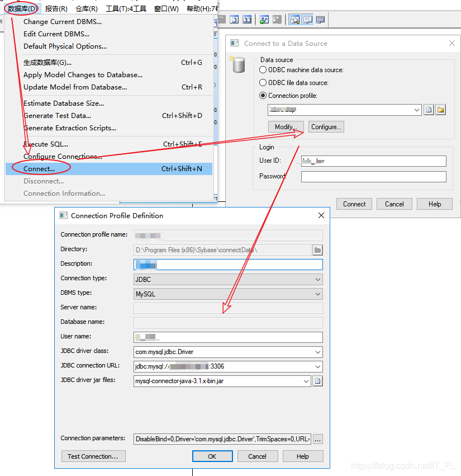Click Connect button in Data Source dialog
Viewport: 461px width, 476px height.
(x=354, y=204)
